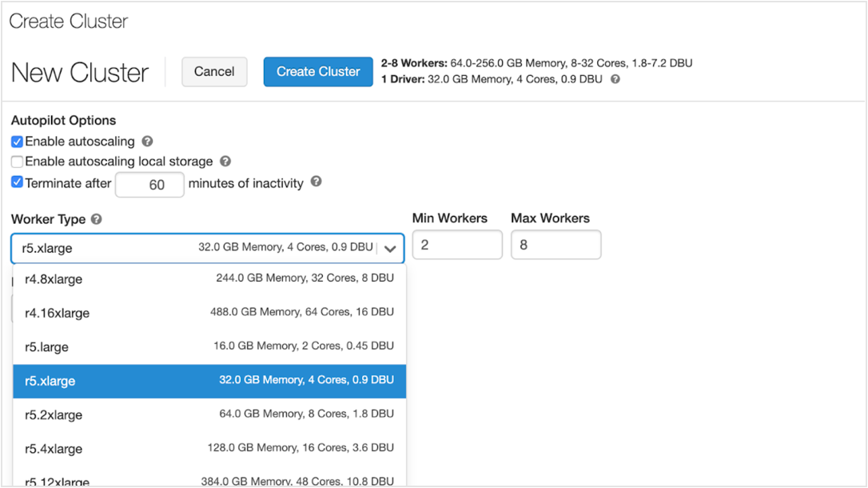Click help icon next to Enable autoscaling
The height and width of the screenshot is (488, 868).
tap(147, 142)
